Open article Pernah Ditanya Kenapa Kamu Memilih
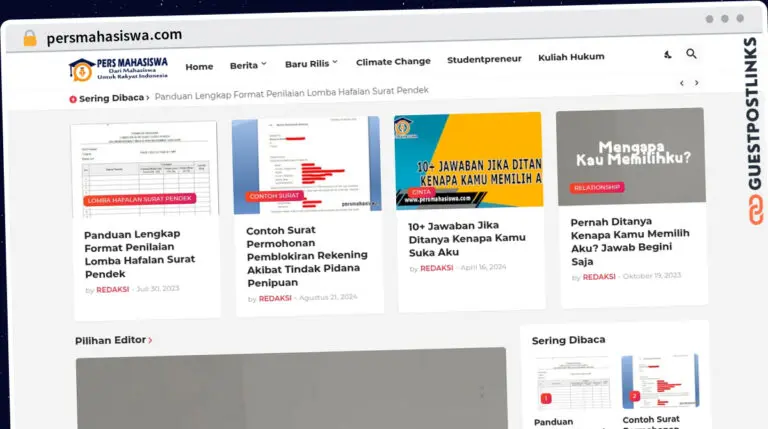Viewport: 768px width, 429px height. (630, 241)
